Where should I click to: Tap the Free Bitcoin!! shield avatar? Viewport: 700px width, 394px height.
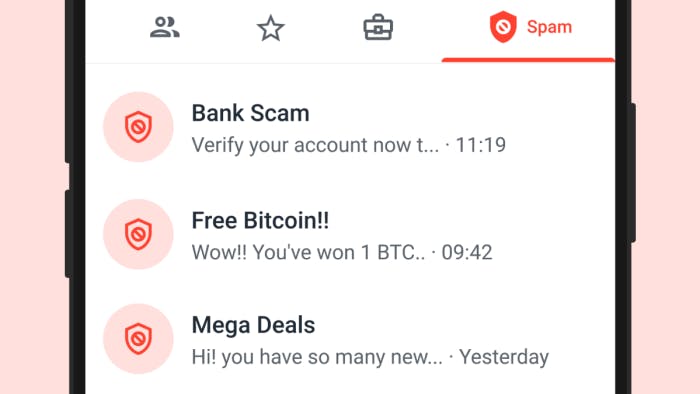coord(138,234)
